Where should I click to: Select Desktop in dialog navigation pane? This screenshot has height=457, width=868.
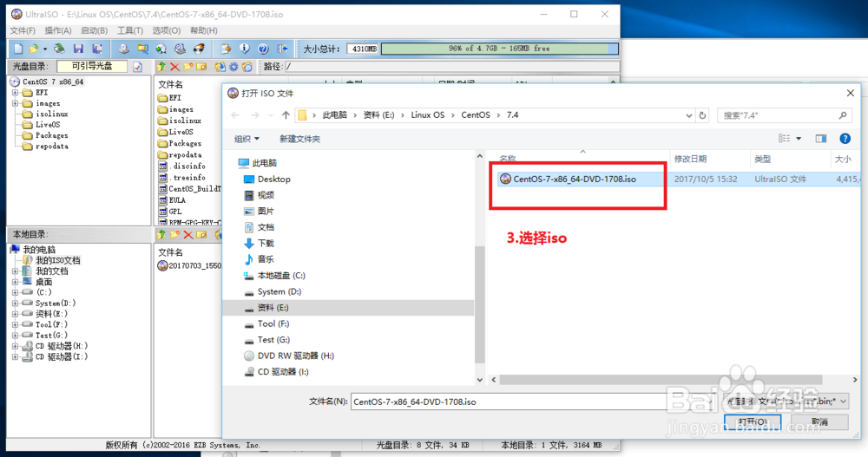click(x=273, y=180)
